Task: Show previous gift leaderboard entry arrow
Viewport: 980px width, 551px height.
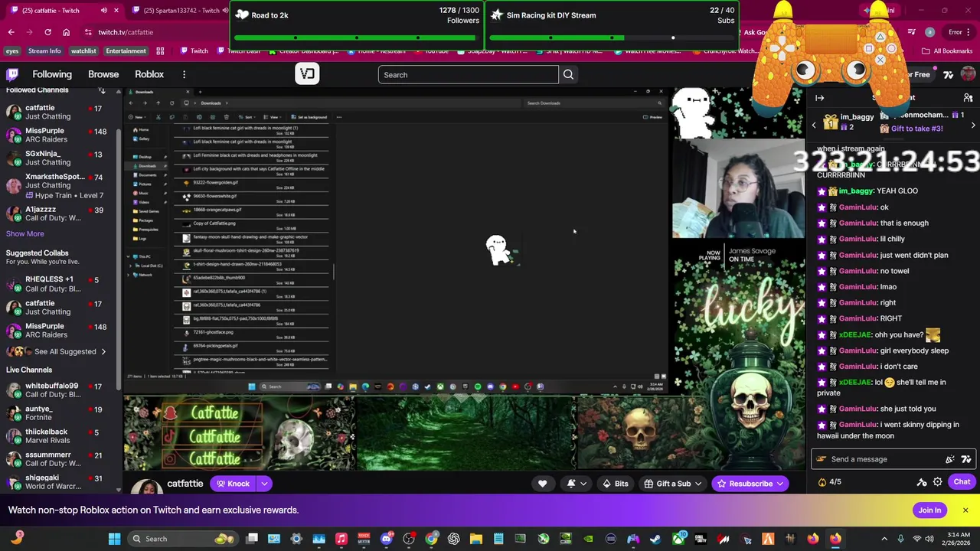Action: pyautogui.click(x=814, y=125)
